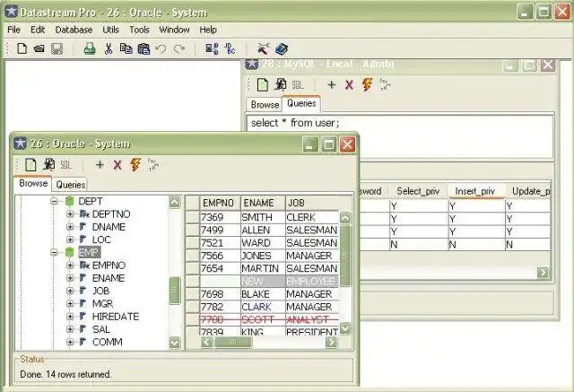Expand the LOC column node

70,240
